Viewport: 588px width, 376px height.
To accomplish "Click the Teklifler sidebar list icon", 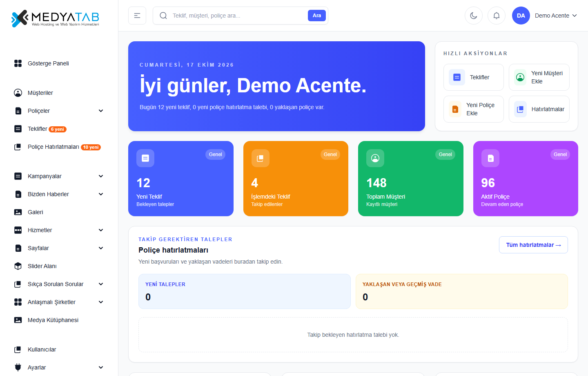I will tap(18, 129).
